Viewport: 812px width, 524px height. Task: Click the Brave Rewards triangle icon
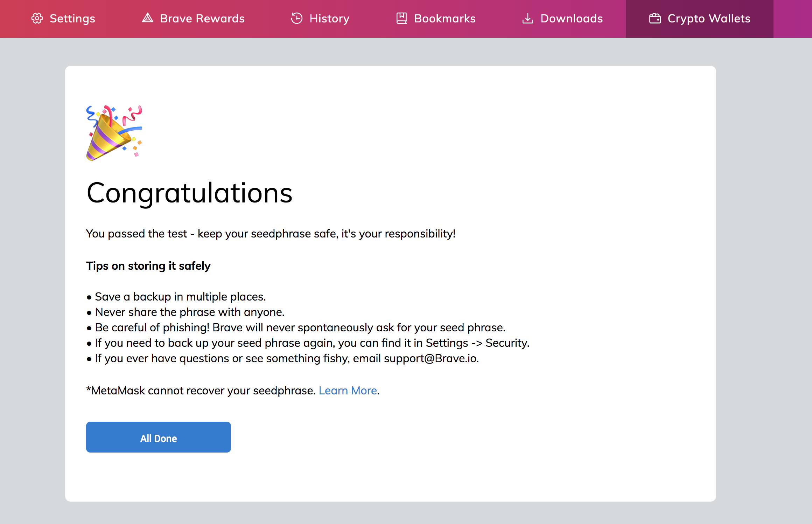tap(148, 18)
